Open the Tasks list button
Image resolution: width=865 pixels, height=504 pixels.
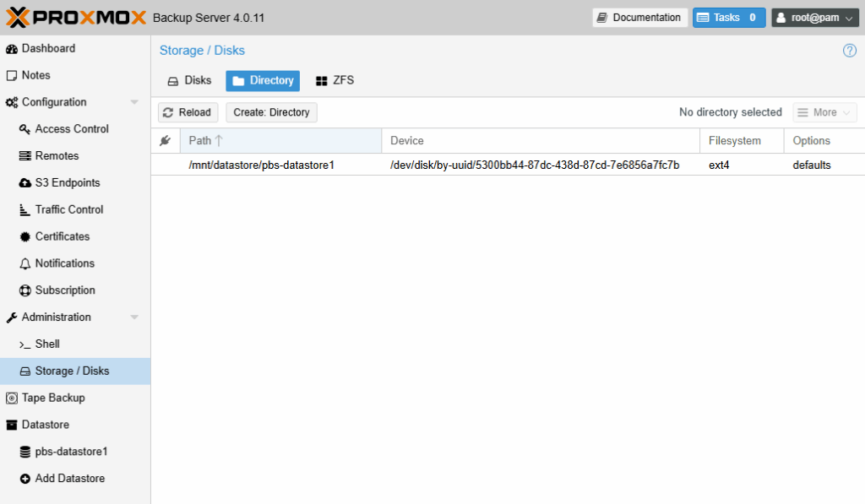[728, 18]
